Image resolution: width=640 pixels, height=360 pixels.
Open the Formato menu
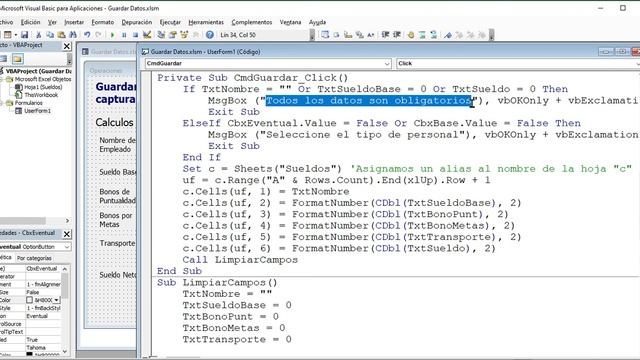click(x=102, y=22)
